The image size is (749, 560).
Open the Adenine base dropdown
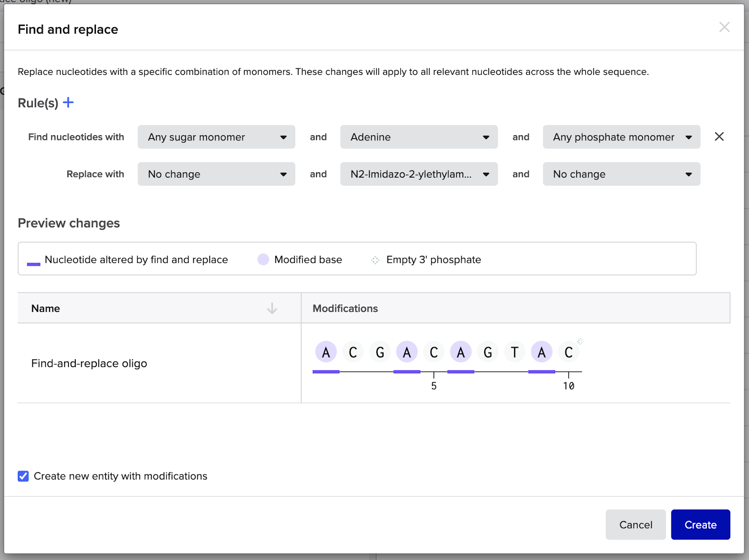point(419,137)
